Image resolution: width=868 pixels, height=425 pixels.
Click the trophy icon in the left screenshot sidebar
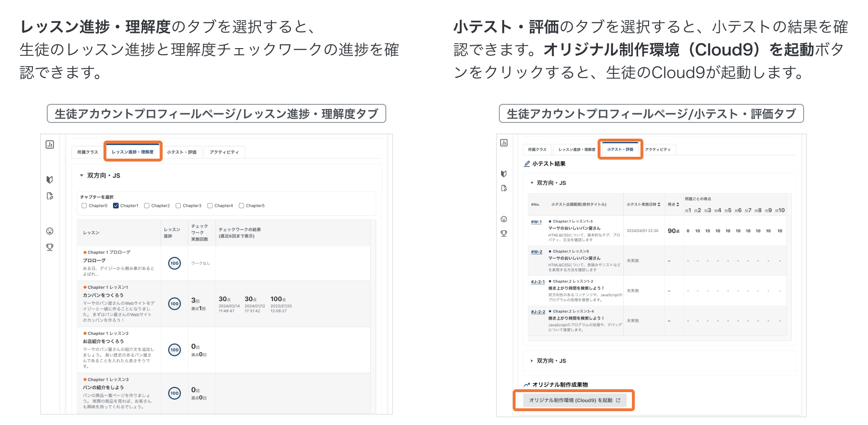50,247
